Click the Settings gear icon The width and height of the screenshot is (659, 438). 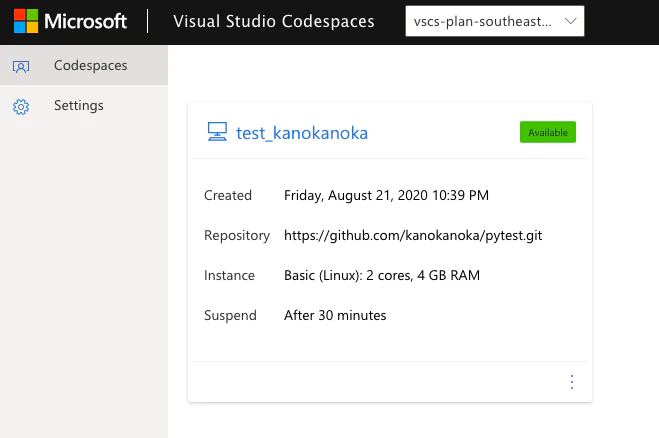point(21,107)
